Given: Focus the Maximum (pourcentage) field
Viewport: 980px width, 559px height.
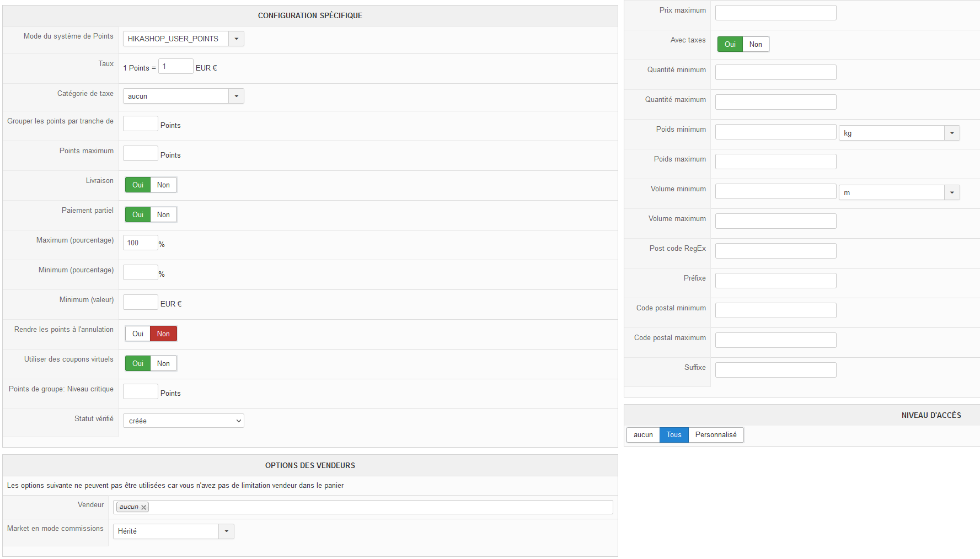Looking at the screenshot, I should [141, 243].
